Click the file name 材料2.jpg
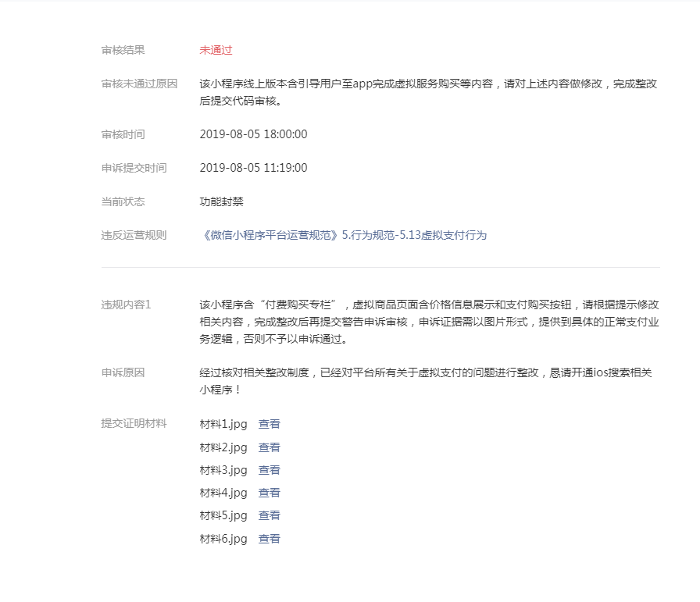 coord(223,447)
